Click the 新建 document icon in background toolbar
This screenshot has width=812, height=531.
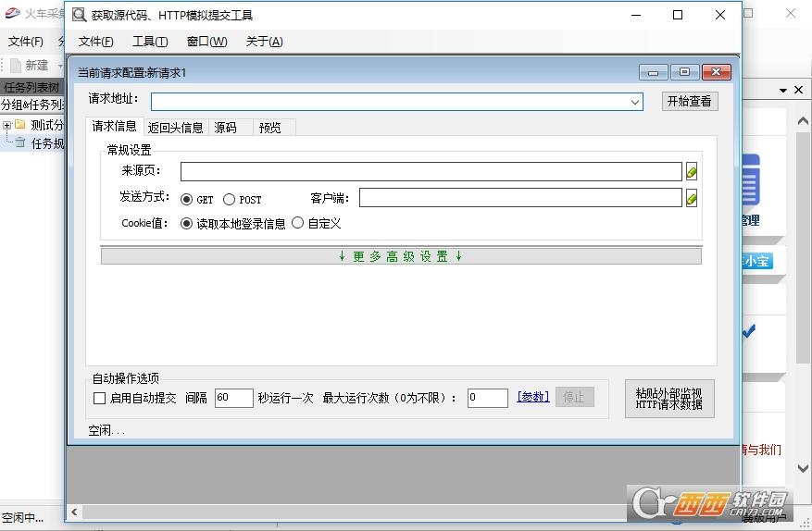pos(14,66)
